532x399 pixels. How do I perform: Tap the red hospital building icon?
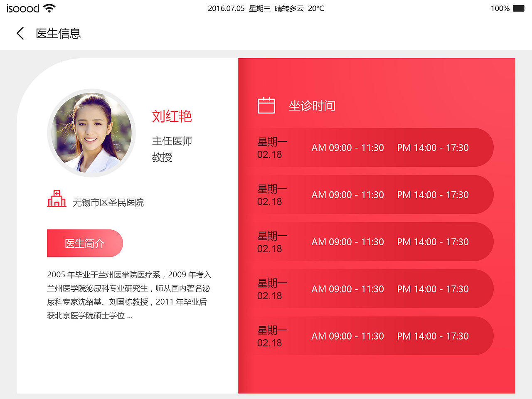click(x=57, y=199)
